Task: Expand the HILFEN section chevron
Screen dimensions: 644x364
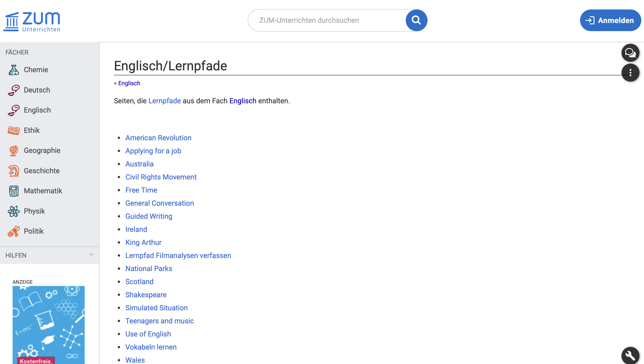Action: pyautogui.click(x=91, y=255)
